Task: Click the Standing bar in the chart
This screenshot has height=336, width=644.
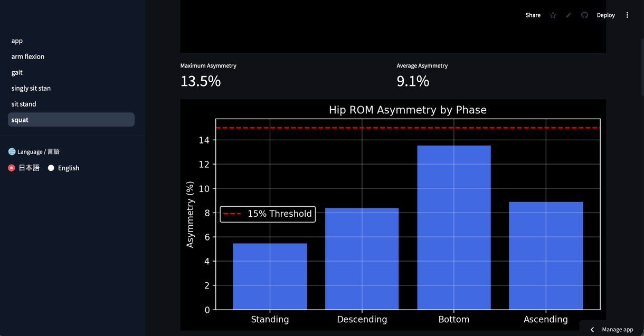Action: pyautogui.click(x=270, y=276)
